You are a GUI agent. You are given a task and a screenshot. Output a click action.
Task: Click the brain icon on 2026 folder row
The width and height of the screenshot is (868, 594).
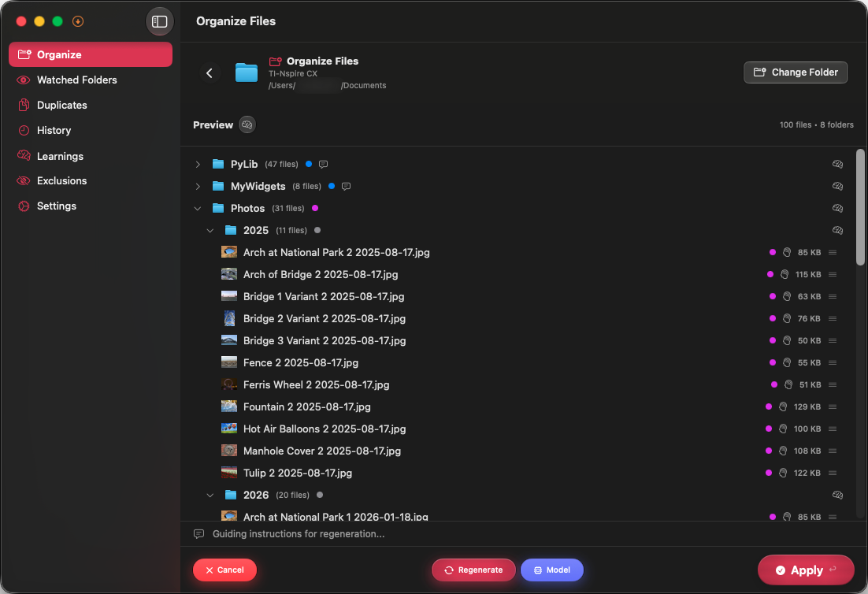click(x=837, y=495)
